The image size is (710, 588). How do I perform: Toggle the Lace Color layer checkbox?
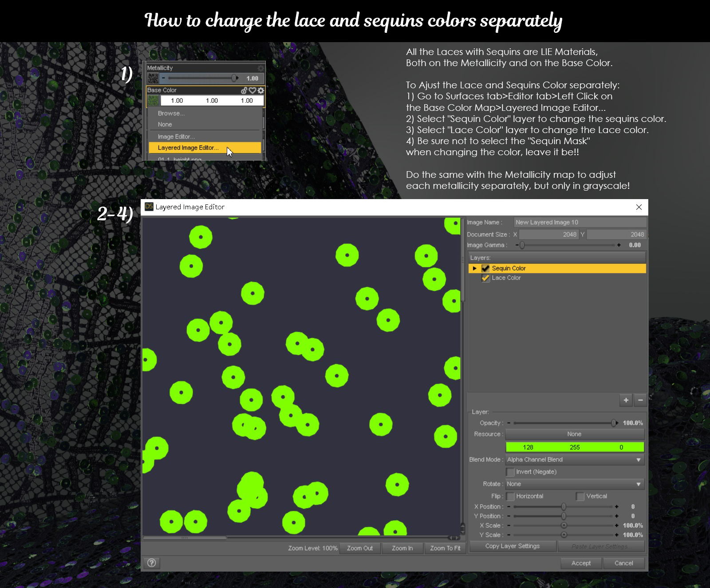click(x=485, y=278)
